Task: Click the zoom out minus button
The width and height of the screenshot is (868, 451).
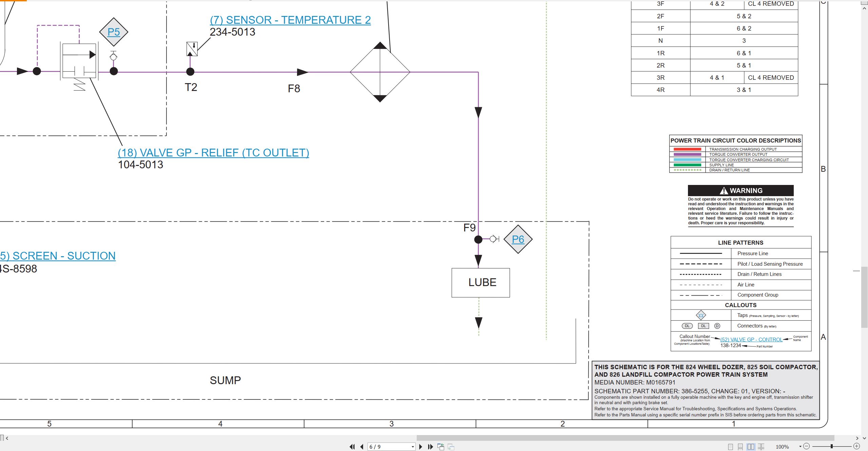Action: 807,446
